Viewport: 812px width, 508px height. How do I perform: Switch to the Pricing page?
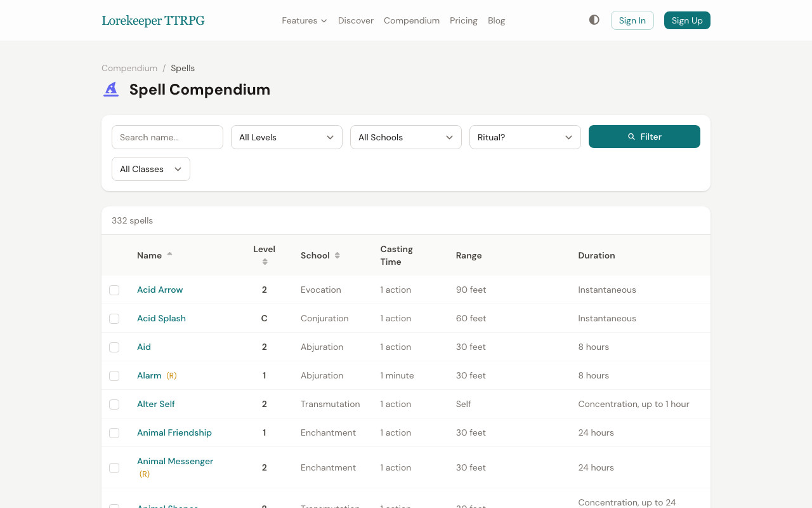click(464, 20)
